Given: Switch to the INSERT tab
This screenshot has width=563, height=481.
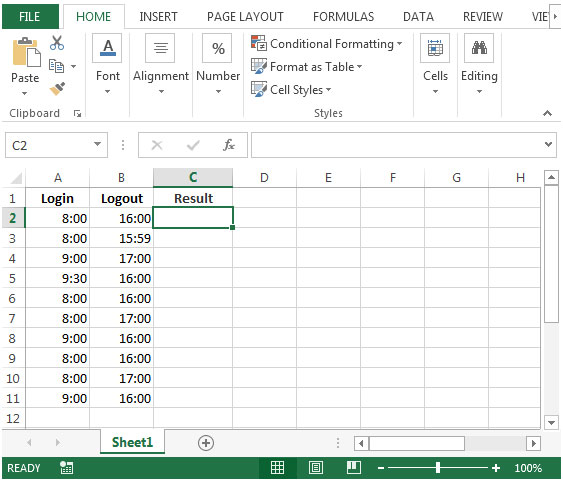Looking at the screenshot, I should coord(158,17).
